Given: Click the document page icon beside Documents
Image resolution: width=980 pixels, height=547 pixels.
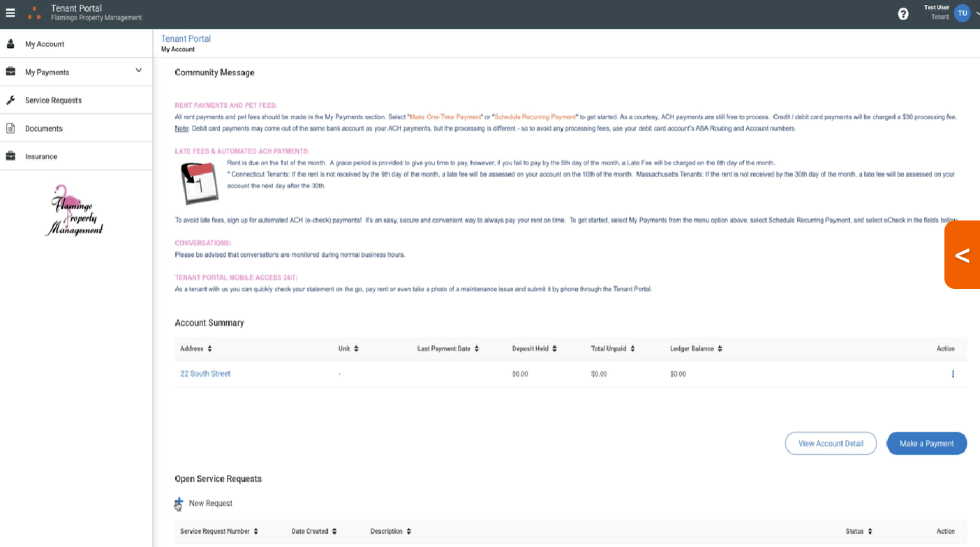Looking at the screenshot, I should 10,128.
